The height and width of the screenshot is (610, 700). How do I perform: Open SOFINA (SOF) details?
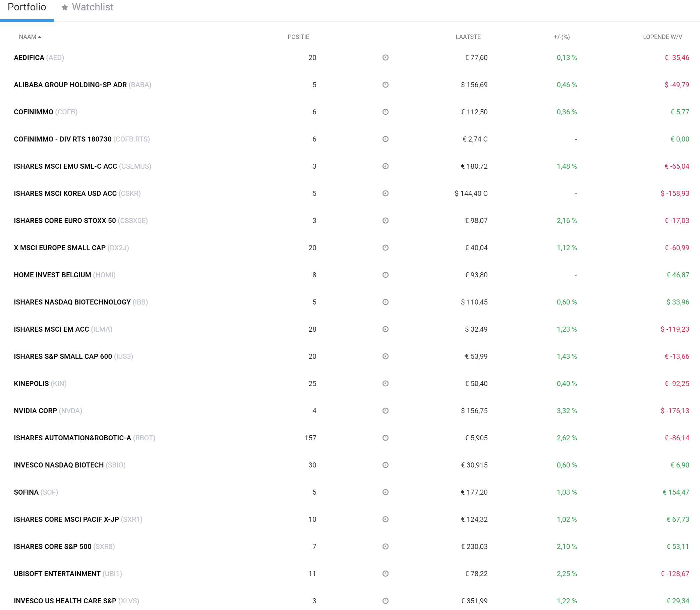point(36,492)
